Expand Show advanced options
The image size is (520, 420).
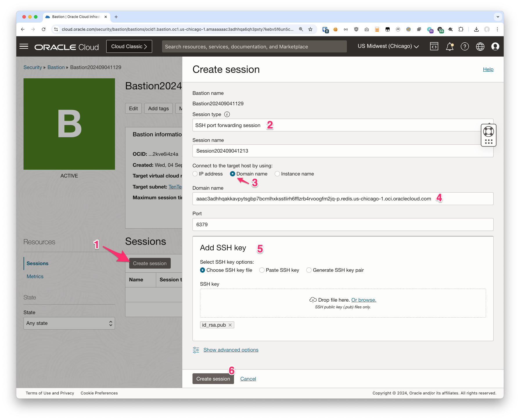pos(231,350)
